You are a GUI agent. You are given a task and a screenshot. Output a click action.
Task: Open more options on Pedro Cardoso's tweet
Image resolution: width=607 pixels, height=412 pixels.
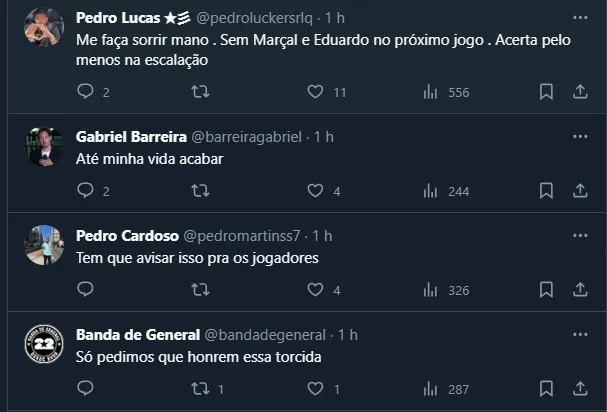coord(580,235)
